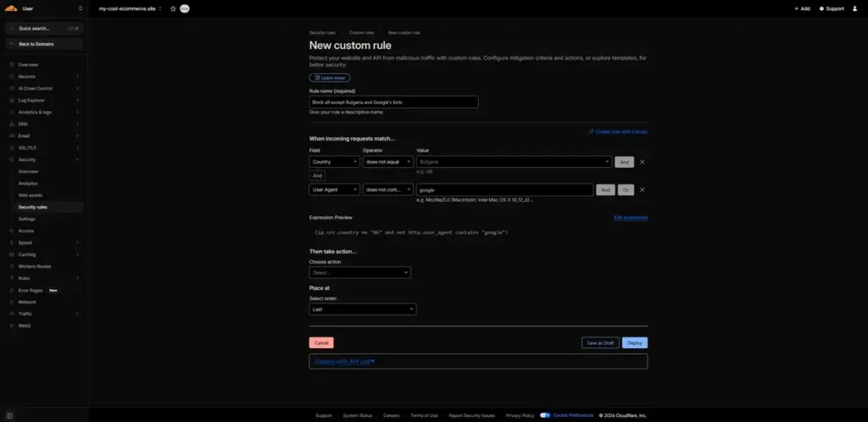Focus the Rule name input field
This screenshot has width=868, height=422.
[393, 103]
